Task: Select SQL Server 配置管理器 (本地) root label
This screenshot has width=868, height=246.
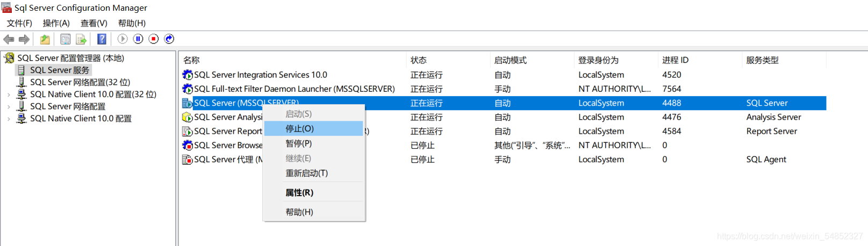Action: (70, 58)
